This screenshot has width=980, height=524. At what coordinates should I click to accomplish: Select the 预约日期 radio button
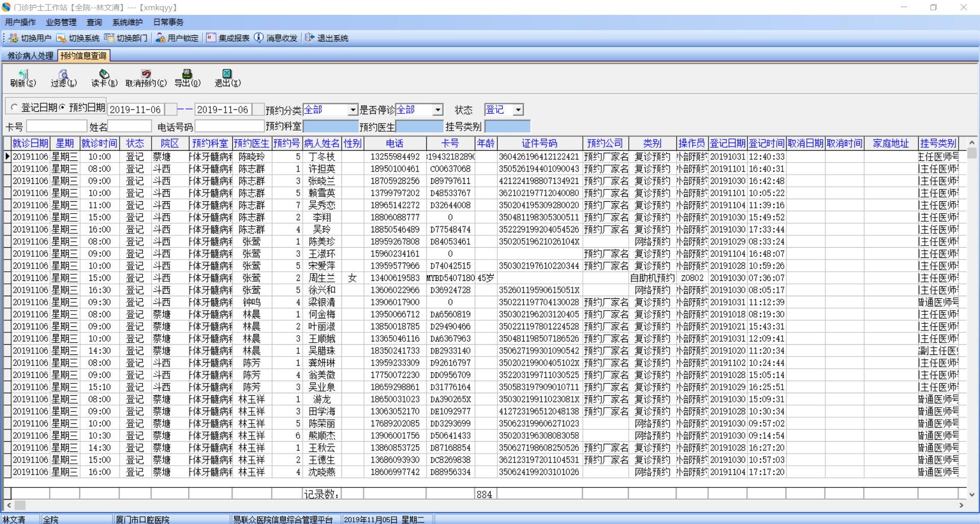63,107
